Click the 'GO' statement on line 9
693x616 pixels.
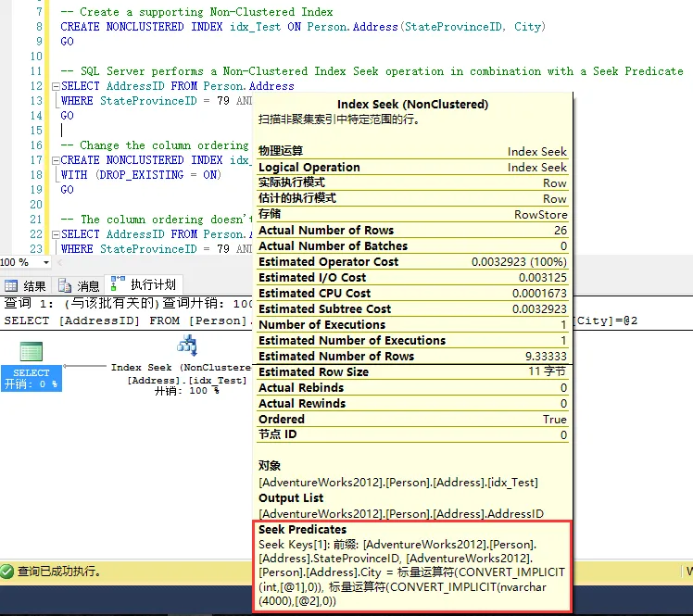point(68,42)
